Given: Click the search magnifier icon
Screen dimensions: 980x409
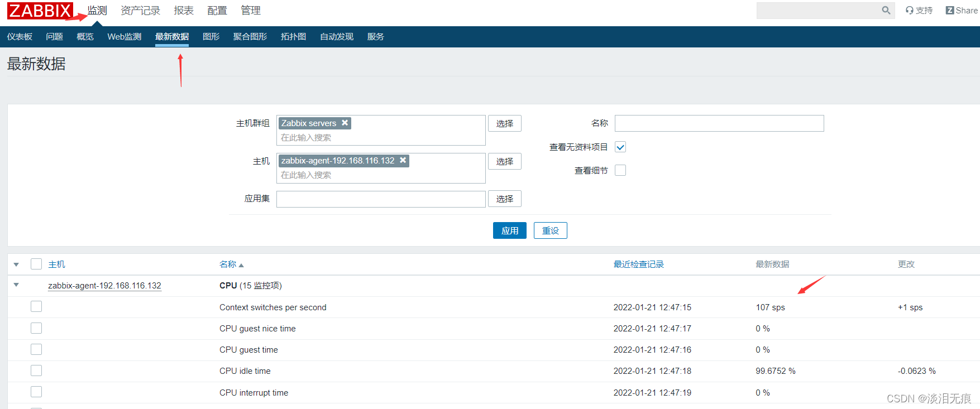Looking at the screenshot, I should tap(886, 10).
